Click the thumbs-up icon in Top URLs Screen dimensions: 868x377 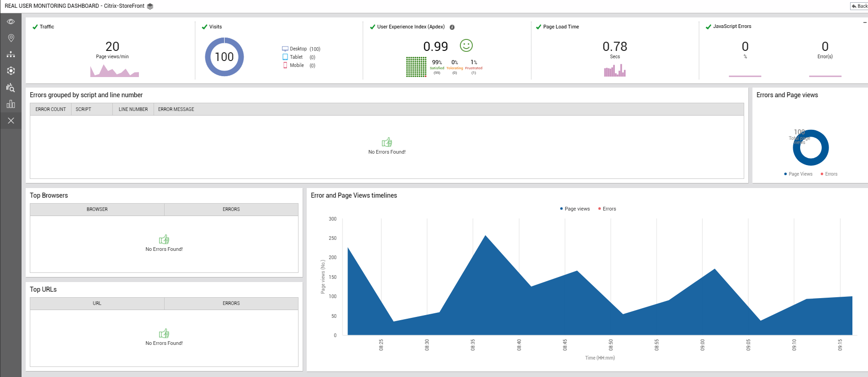[164, 333]
